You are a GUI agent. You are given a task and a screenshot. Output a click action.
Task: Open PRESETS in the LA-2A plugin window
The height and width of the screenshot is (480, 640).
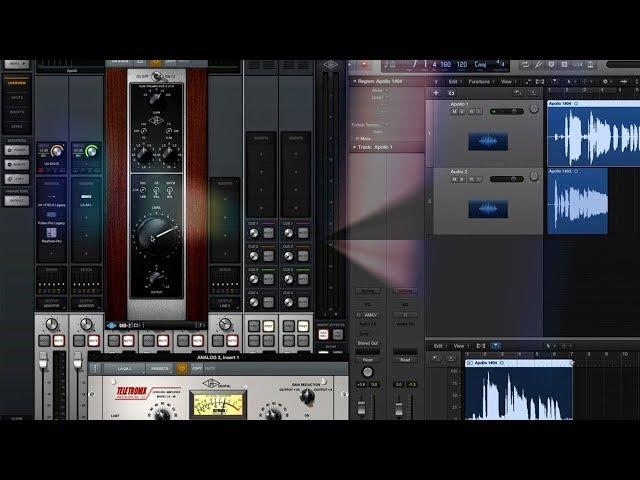[x=160, y=369]
